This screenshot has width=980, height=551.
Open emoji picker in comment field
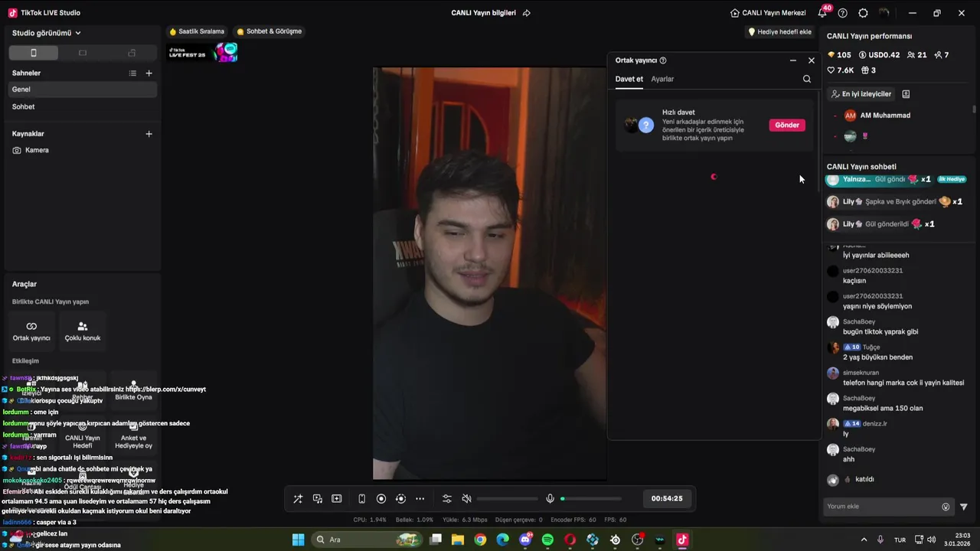point(946,507)
